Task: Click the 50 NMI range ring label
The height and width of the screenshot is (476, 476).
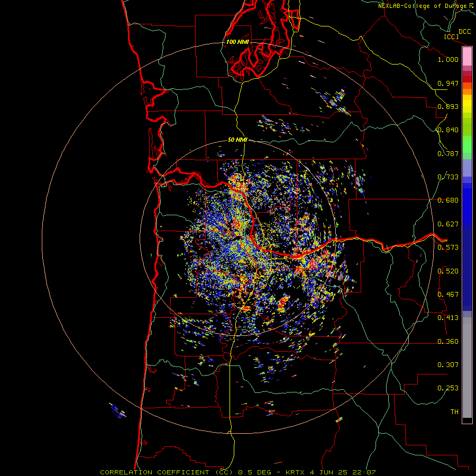Action: click(237, 140)
